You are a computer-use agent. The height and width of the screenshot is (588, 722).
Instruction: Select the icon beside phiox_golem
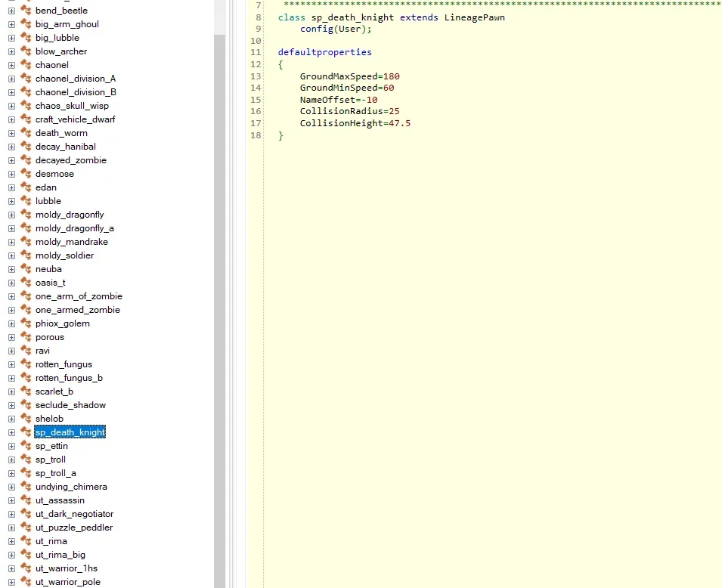pyautogui.click(x=26, y=323)
